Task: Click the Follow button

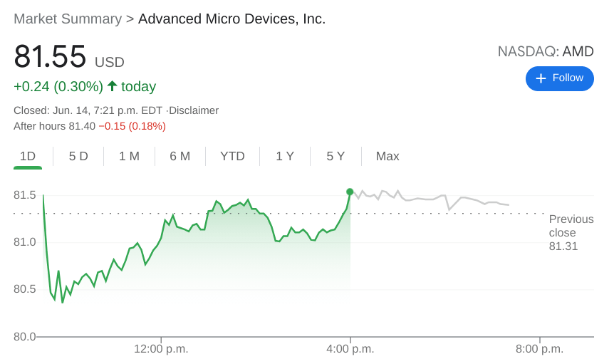Action: (559, 78)
